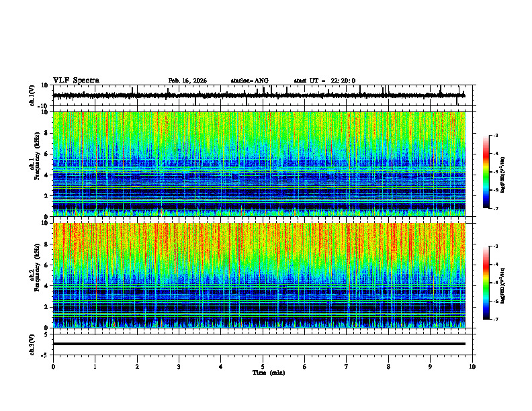Image resolution: width=532 pixels, height=411 pixels.
Task: Click time axis tick label "9"
Action: (430, 367)
